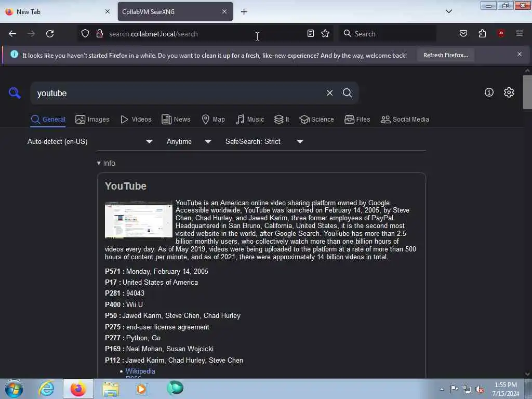Open the Windows Start orb
This screenshot has height=399, width=532.
(x=14, y=389)
